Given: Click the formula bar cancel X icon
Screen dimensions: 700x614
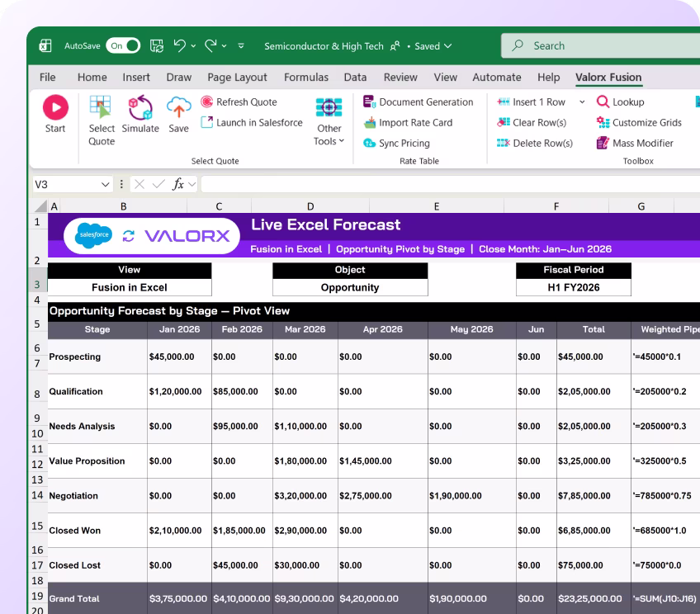Looking at the screenshot, I should click(x=140, y=184).
